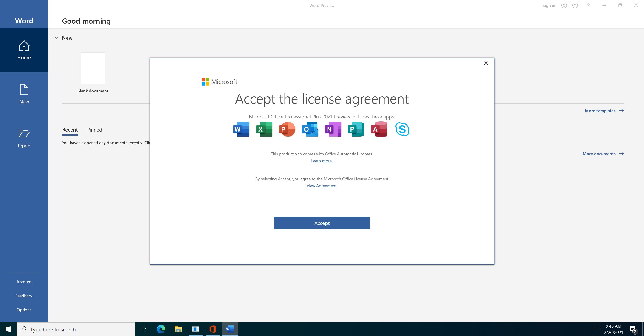Click the Access app icon in dialog
This screenshot has width=644, height=336.
tap(379, 129)
